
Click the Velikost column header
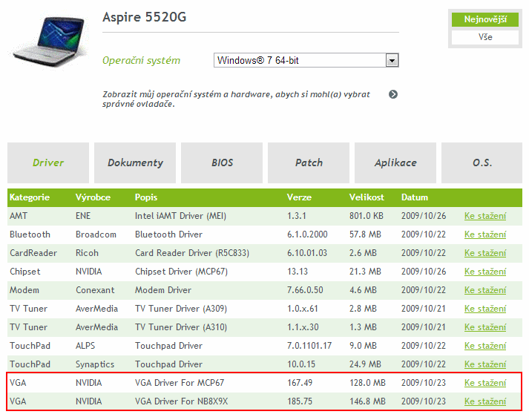(x=367, y=197)
